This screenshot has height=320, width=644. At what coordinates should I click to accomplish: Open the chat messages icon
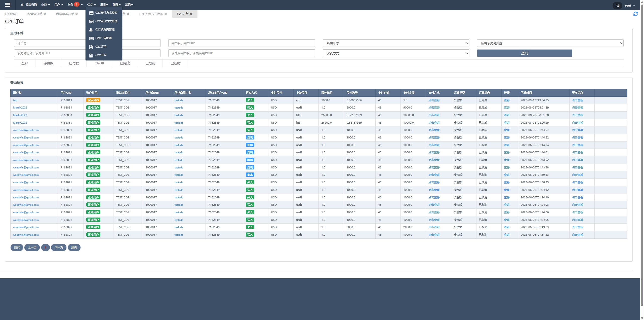(x=617, y=5)
